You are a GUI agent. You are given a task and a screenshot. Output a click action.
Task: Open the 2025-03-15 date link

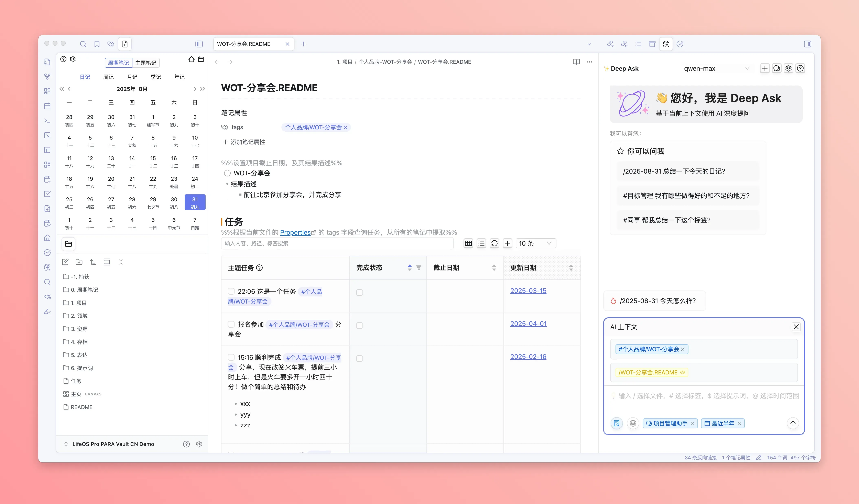click(x=528, y=291)
